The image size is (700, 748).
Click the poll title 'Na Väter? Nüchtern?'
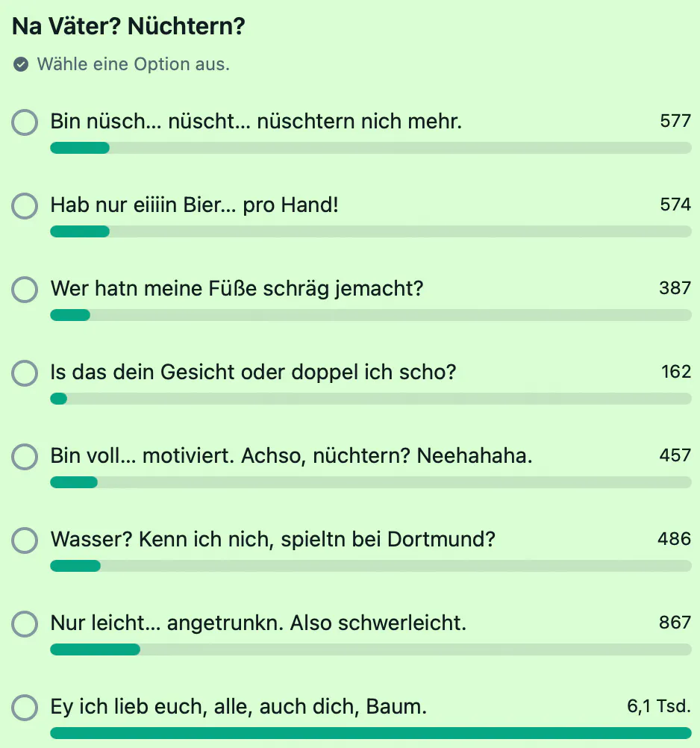(128, 26)
